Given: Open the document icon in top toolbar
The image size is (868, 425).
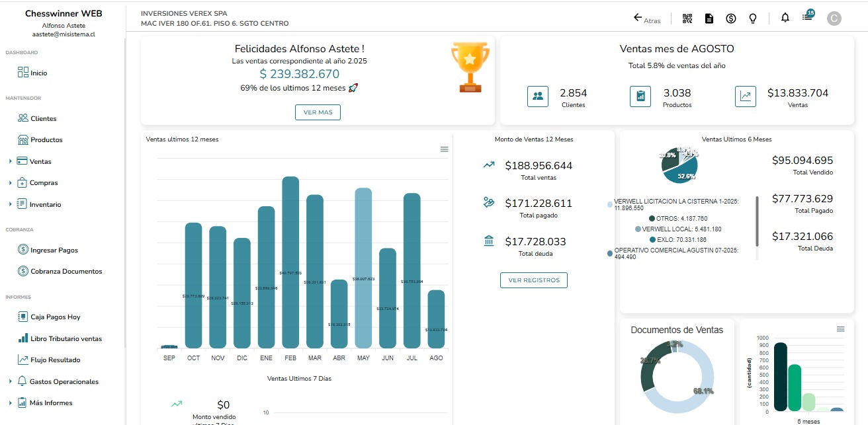Looking at the screenshot, I should (709, 19).
